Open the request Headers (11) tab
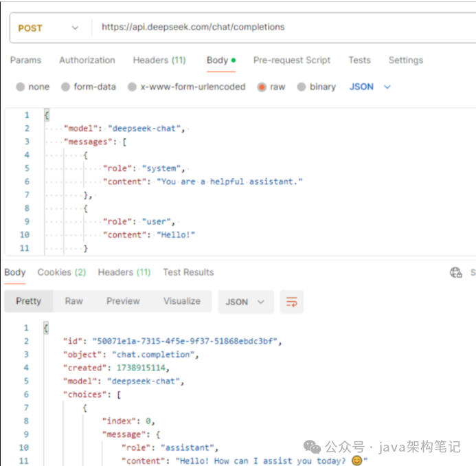This screenshot has height=466, width=476. [159, 60]
